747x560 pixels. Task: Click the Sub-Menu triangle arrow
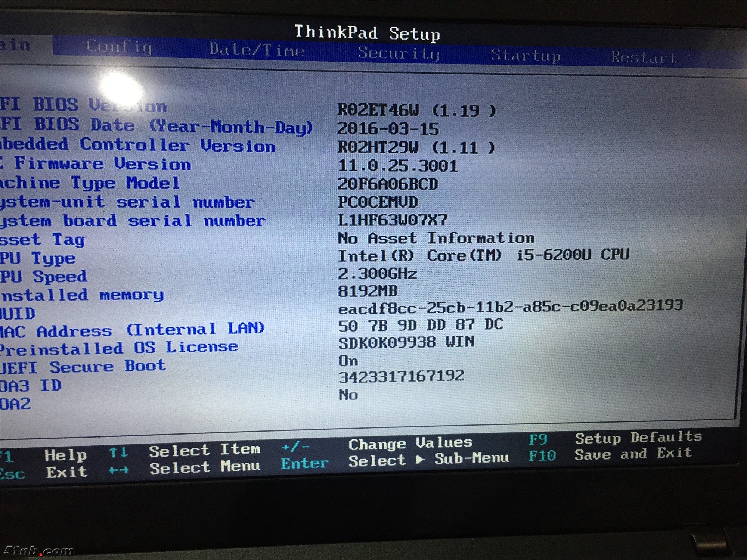(420, 460)
